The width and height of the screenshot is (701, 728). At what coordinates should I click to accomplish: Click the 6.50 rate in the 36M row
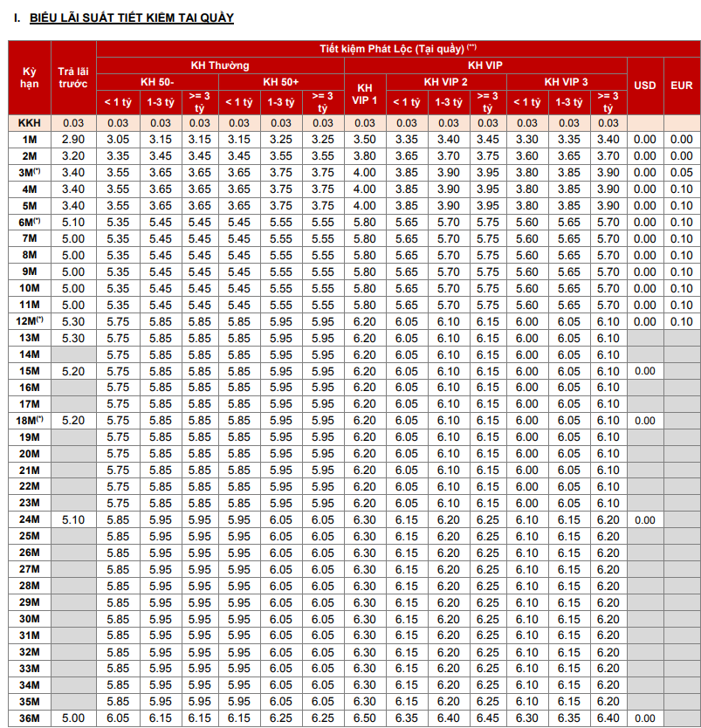[365, 718]
